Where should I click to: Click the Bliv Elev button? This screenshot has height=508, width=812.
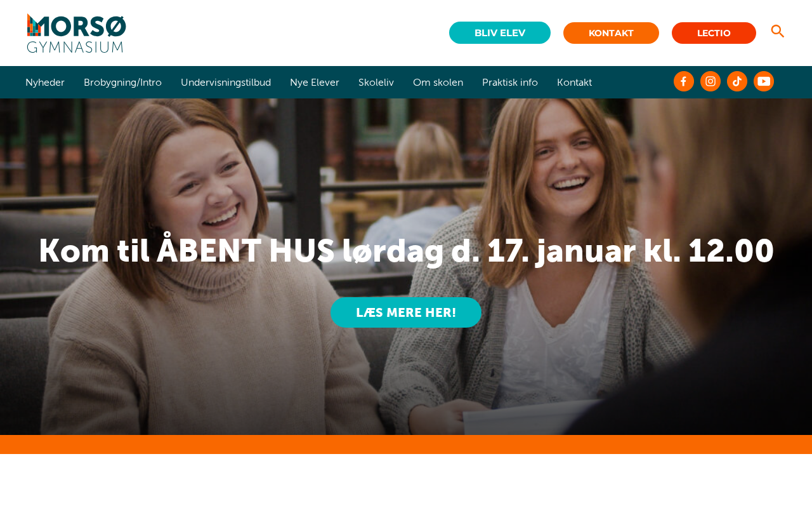tap(500, 33)
